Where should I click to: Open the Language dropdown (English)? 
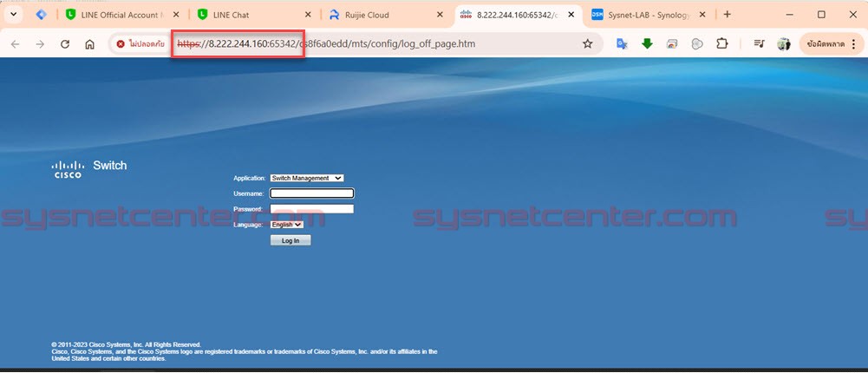tap(287, 225)
